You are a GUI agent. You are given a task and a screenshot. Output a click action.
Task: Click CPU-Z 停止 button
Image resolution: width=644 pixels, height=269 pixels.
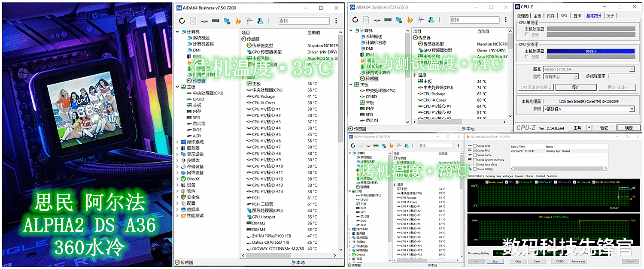click(576, 87)
